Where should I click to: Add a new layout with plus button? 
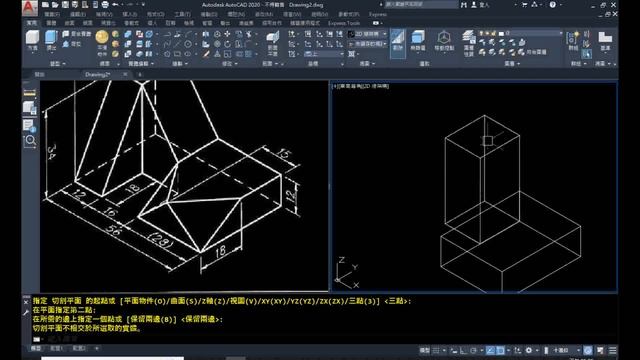coord(97,348)
